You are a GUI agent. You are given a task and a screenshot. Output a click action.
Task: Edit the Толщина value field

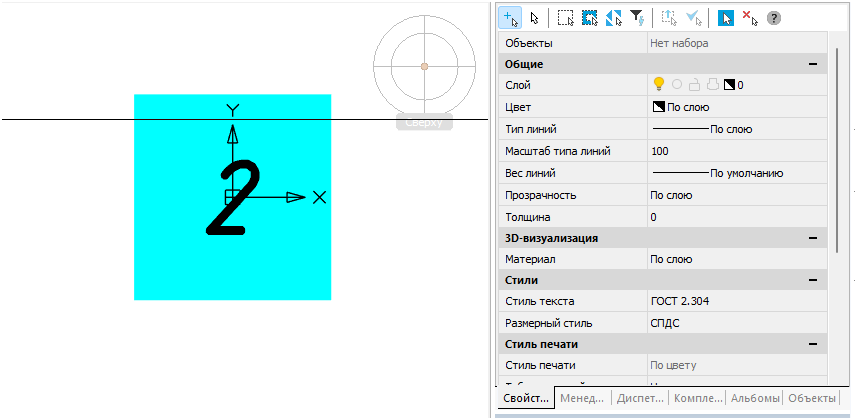coord(737,217)
